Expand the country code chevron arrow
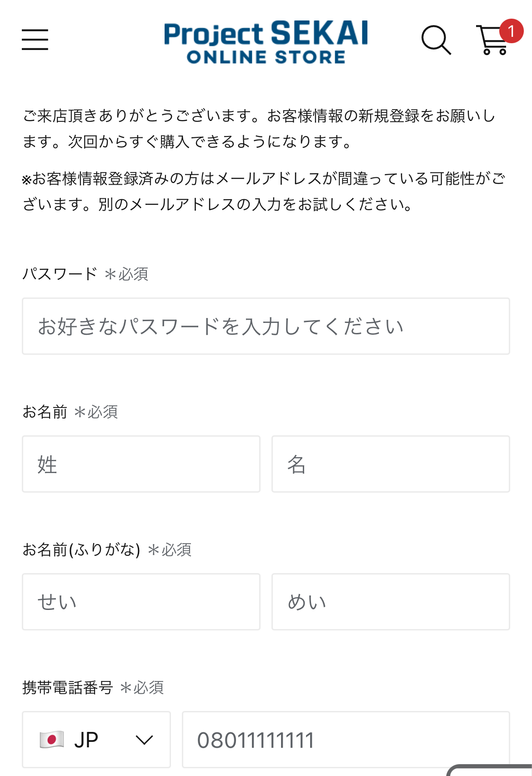Image resolution: width=532 pixels, height=776 pixels. point(144,740)
